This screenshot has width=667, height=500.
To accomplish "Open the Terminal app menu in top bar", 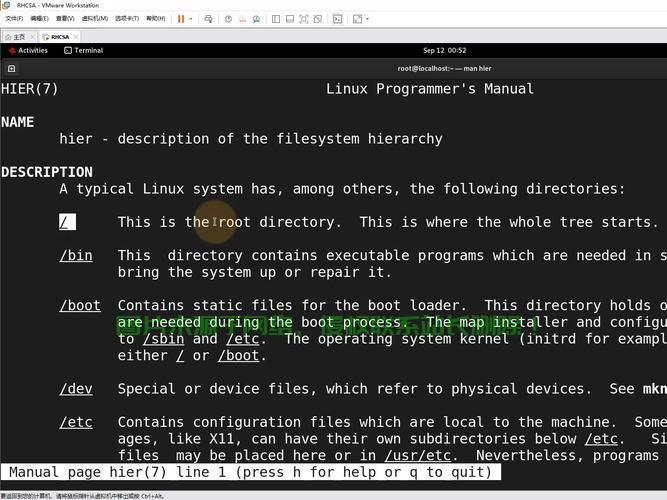I will [84, 50].
